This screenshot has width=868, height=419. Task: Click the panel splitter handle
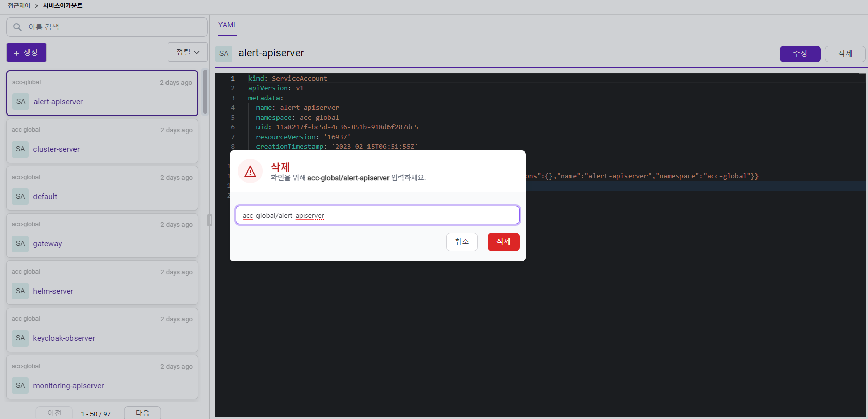pyautogui.click(x=210, y=220)
